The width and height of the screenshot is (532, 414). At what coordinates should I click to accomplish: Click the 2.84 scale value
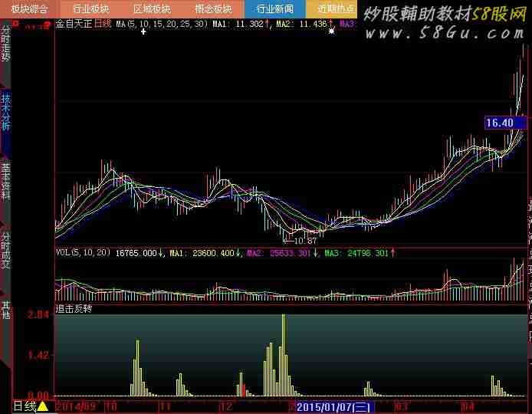coord(38,314)
